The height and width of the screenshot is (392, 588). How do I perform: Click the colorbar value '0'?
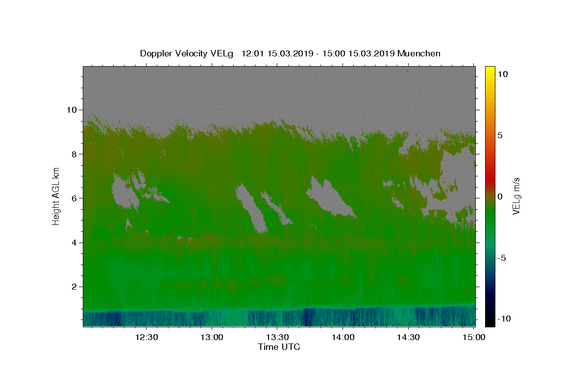[500, 196]
